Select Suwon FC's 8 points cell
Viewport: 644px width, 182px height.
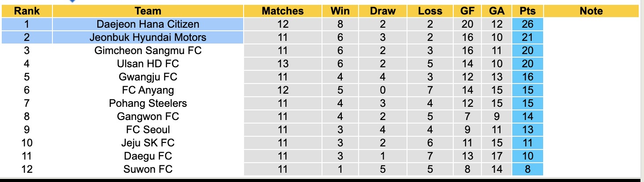click(x=527, y=169)
